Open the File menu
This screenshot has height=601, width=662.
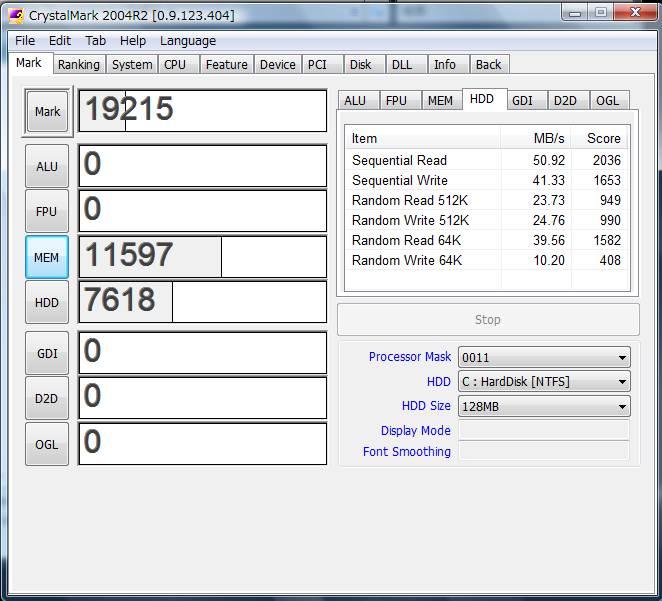click(25, 41)
